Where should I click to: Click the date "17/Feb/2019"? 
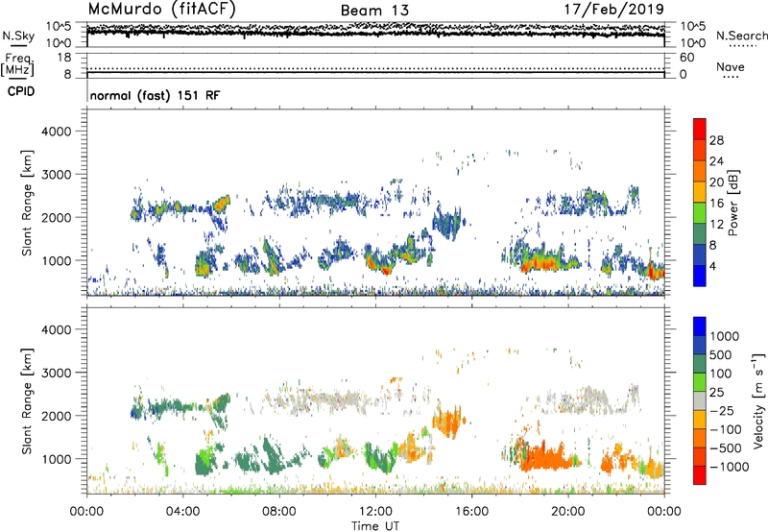[x=614, y=10]
